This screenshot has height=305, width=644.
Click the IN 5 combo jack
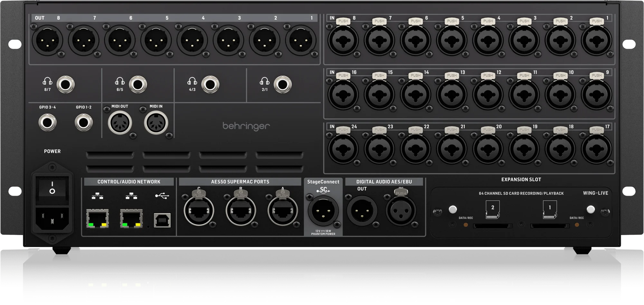coord(452,41)
